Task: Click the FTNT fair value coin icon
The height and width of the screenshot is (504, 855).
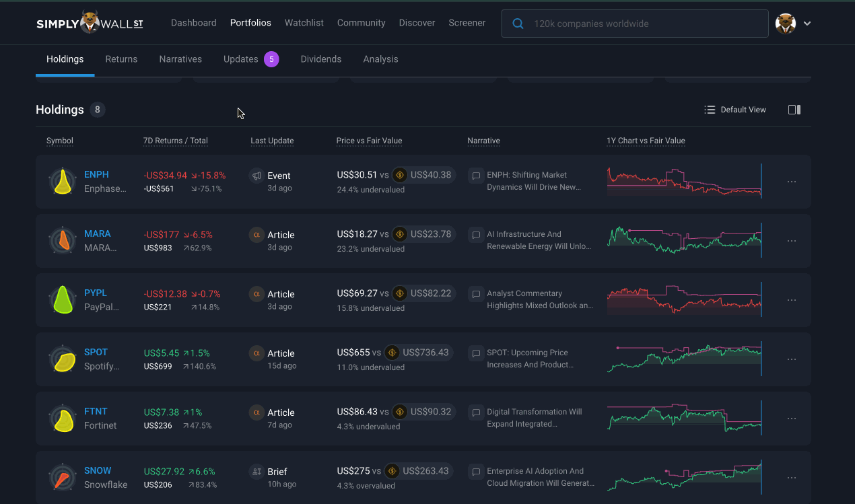Action: [400, 412]
